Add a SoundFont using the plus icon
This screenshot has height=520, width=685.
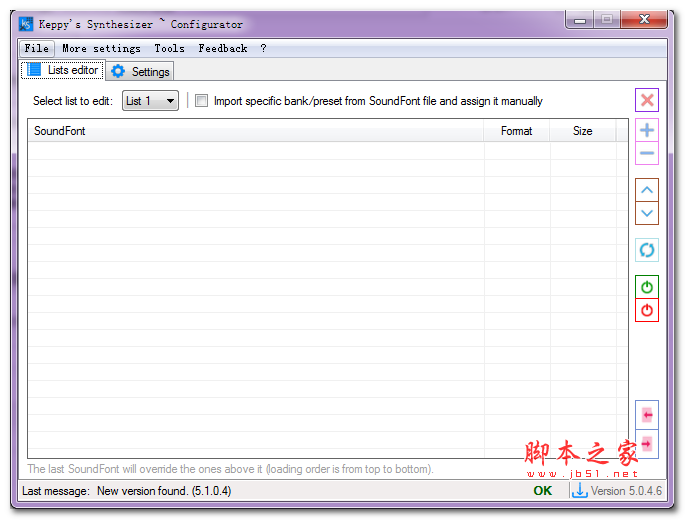point(647,130)
